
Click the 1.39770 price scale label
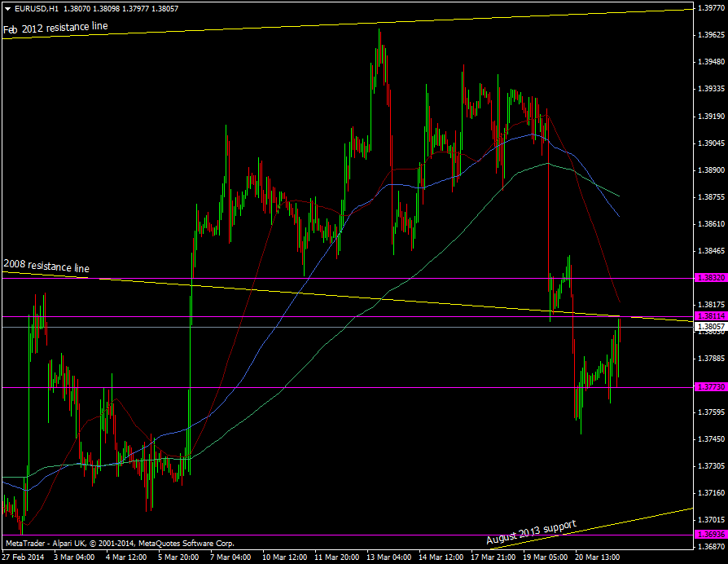click(x=711, y=7)
